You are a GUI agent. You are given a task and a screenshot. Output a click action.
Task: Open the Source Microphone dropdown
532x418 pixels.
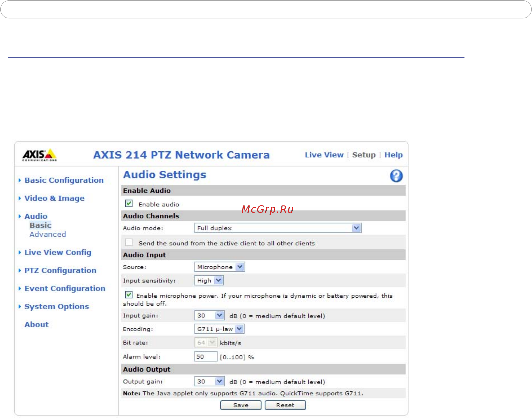pos(220,267)
